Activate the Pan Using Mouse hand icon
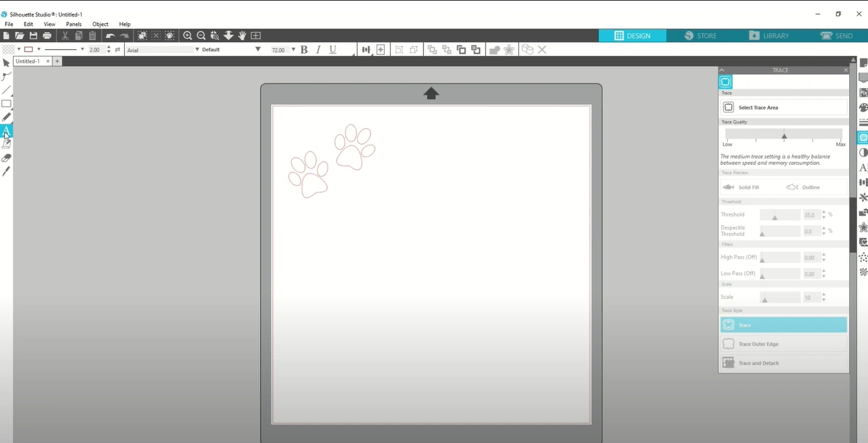 click(242, 36)
